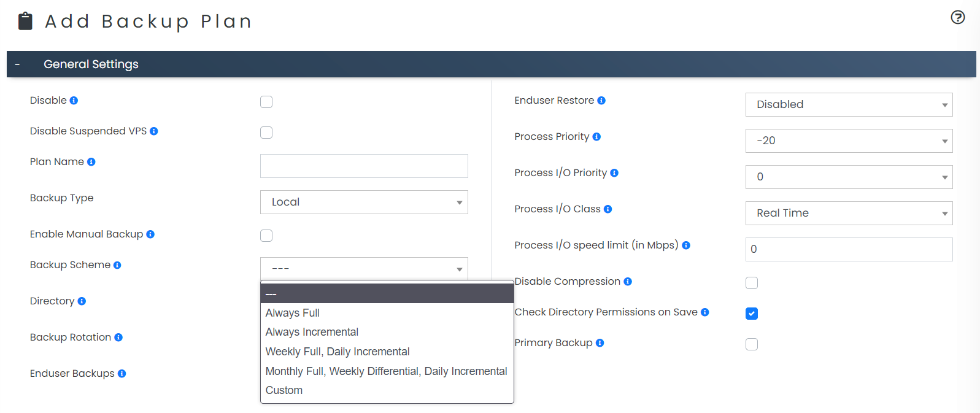Tick the Disable checkbox
This screenshot has height=413, width=980.
pyautogui.click(x=266, y=102)
